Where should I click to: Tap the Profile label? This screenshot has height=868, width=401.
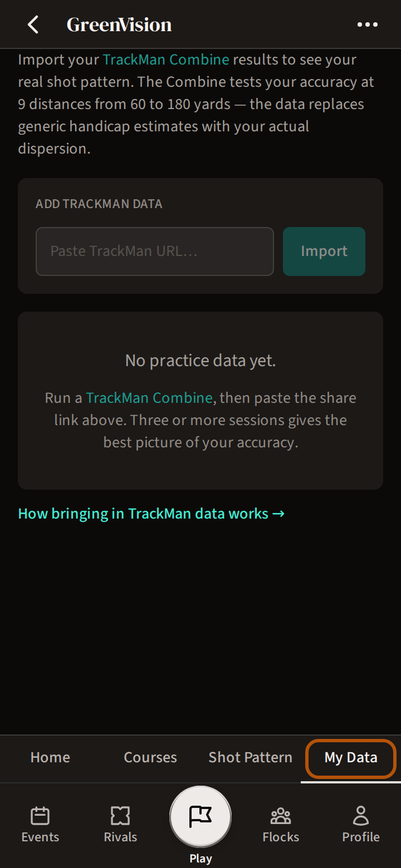pyautogui.click(x=361, y=837)
